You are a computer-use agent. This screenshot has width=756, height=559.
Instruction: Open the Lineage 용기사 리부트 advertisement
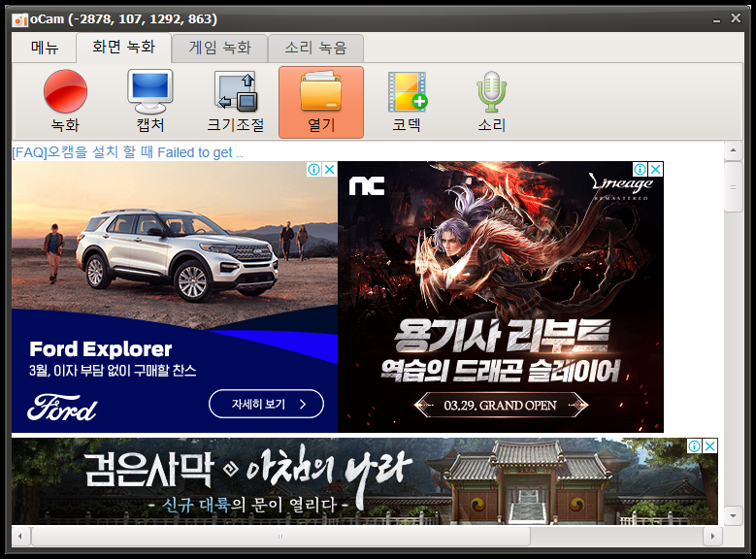501,297
